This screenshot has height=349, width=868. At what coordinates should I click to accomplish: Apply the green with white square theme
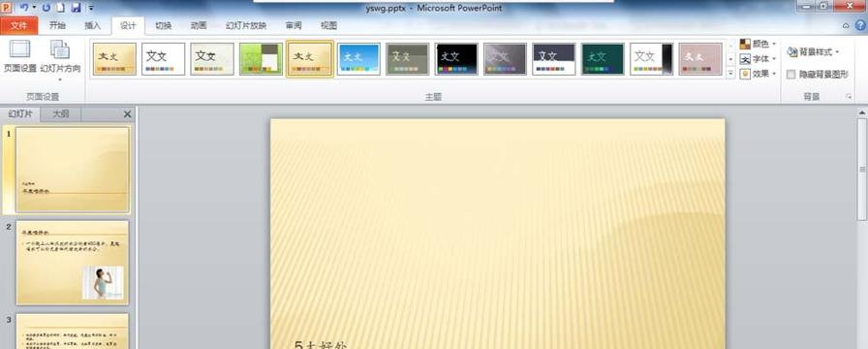pyautogui.click(x=261, y=59)
